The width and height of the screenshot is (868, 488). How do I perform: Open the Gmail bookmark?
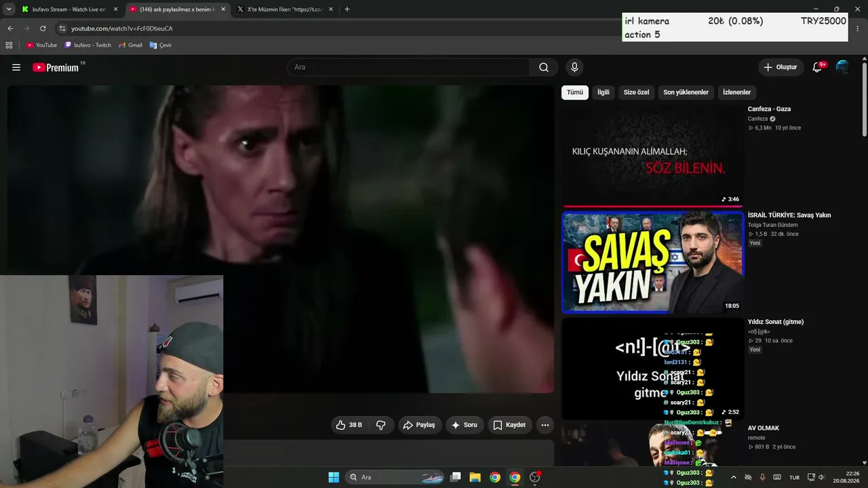130,45
